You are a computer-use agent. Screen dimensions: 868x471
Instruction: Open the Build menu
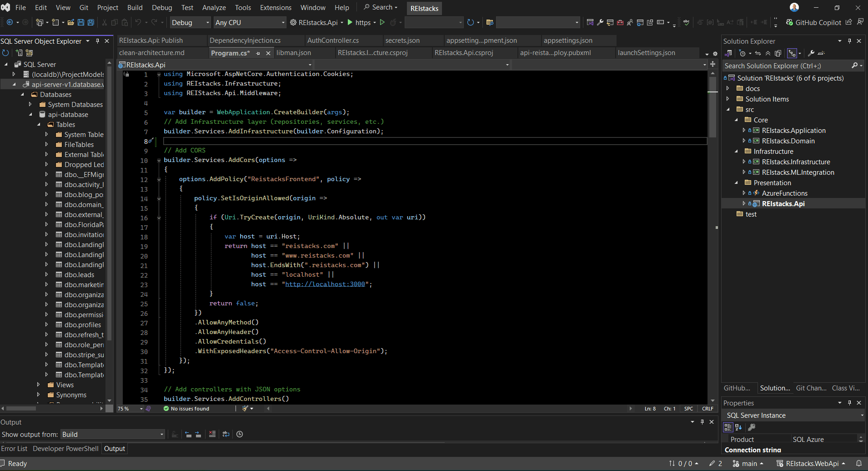click(135, 8)
